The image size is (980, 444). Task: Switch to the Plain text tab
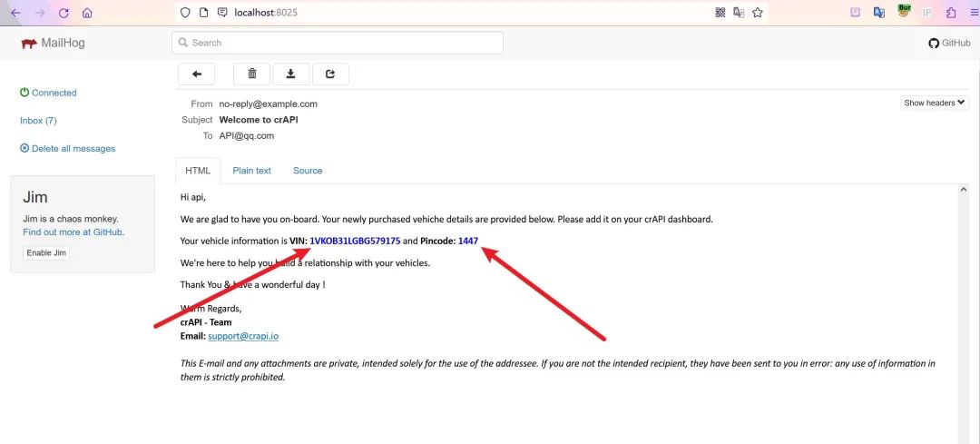pos(252,170)
